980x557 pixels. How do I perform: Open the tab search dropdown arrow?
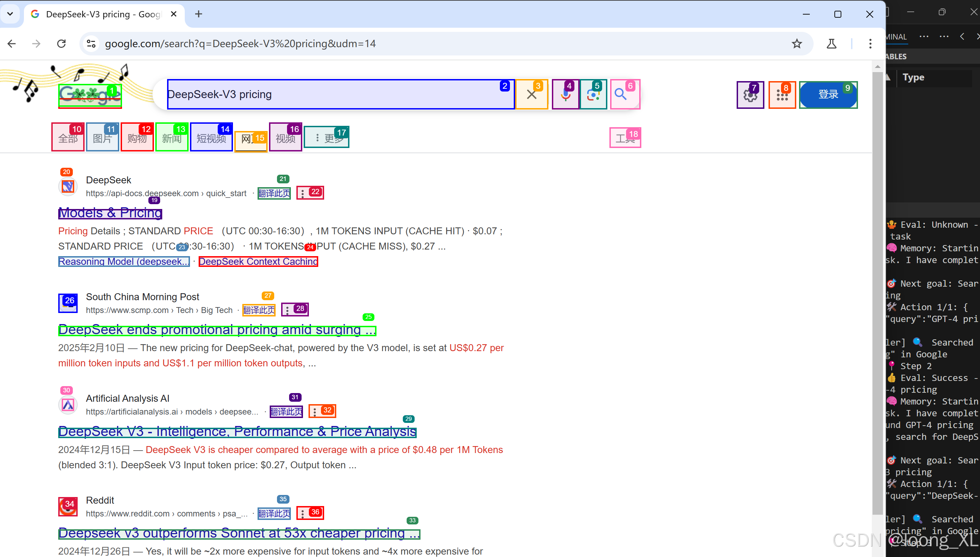pos(10,14)
